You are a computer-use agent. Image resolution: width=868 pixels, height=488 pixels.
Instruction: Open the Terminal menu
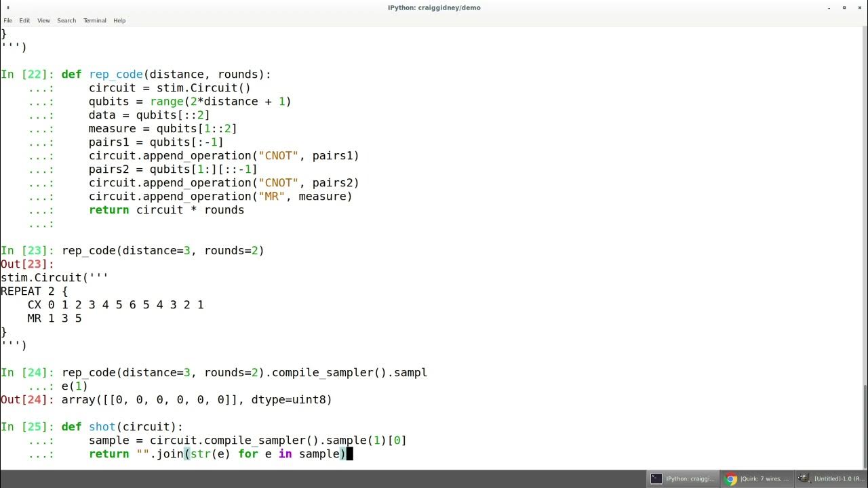(x=95, y=20)
